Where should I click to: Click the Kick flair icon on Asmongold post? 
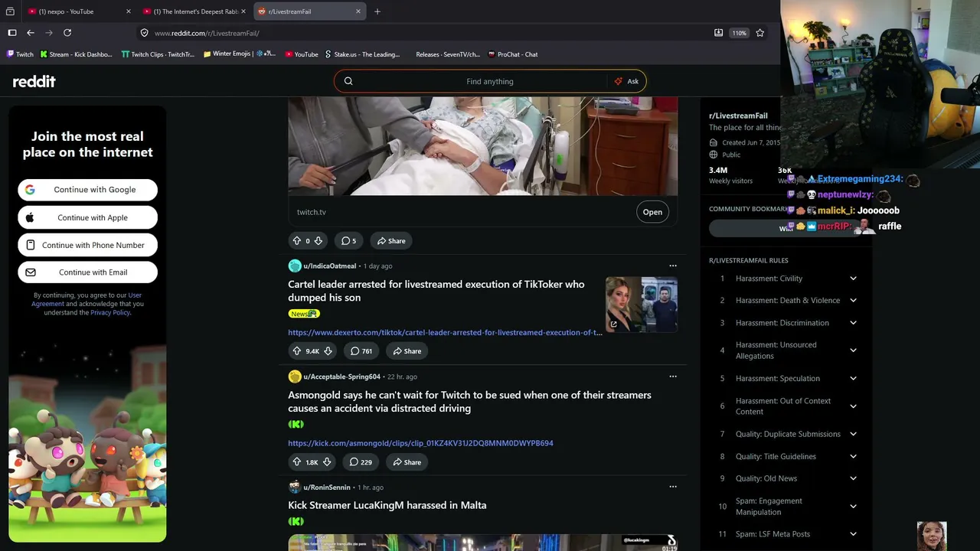pos(296,424)
